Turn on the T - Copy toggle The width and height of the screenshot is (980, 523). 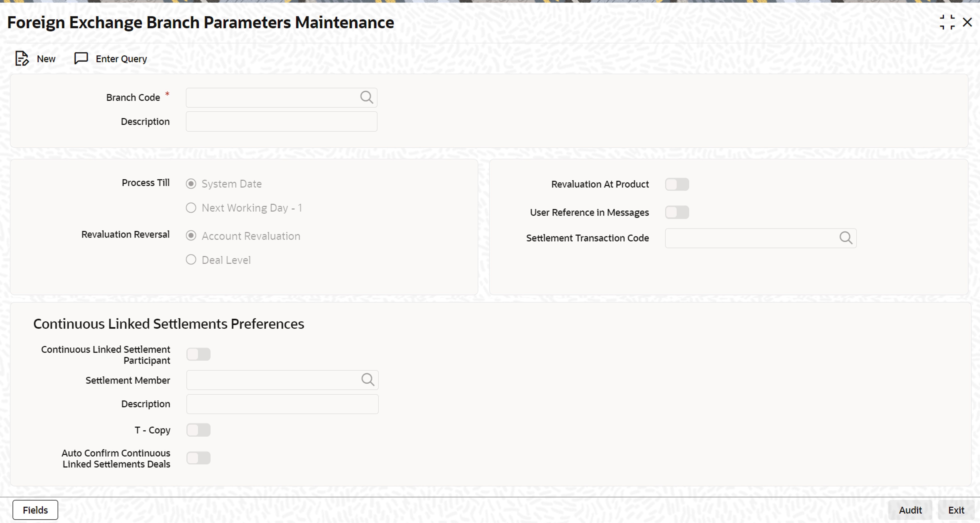[x=199, y=430]
